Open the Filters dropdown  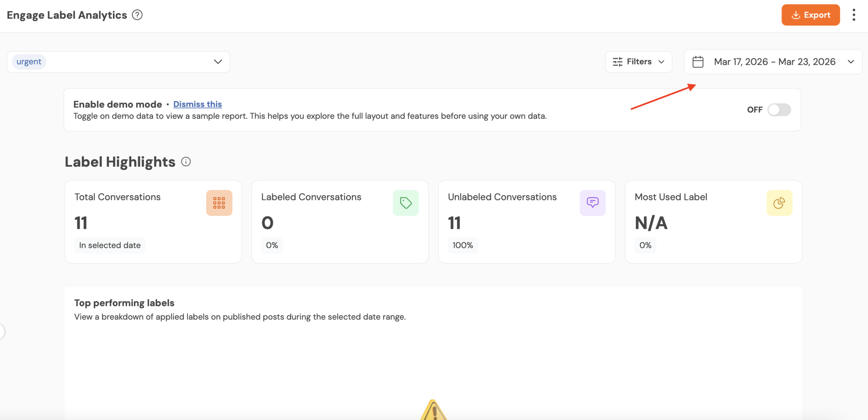(x=638, y=62)
